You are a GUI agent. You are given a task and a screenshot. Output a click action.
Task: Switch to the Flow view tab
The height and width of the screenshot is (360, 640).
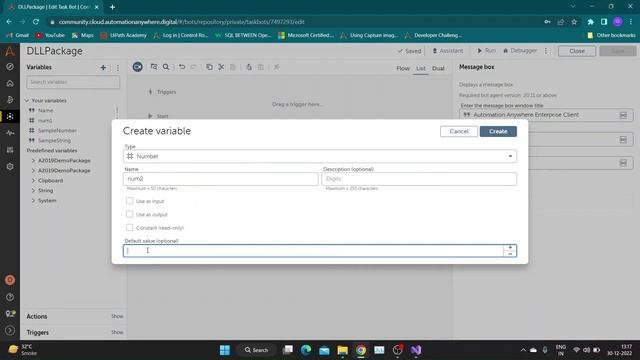click(x=403, y=69)
